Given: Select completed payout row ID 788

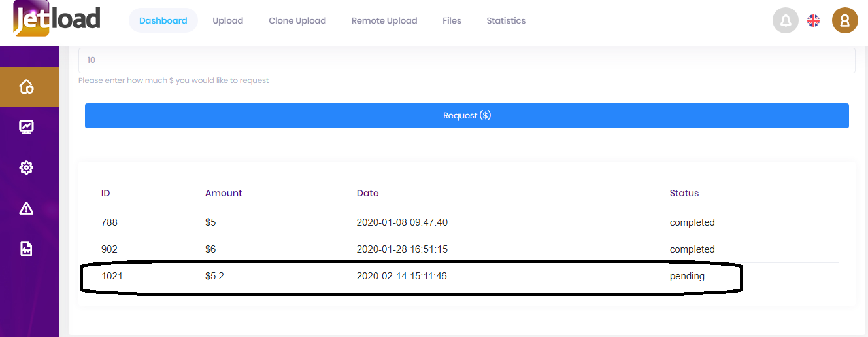Looking at the screenshot, I should [109, 222].
